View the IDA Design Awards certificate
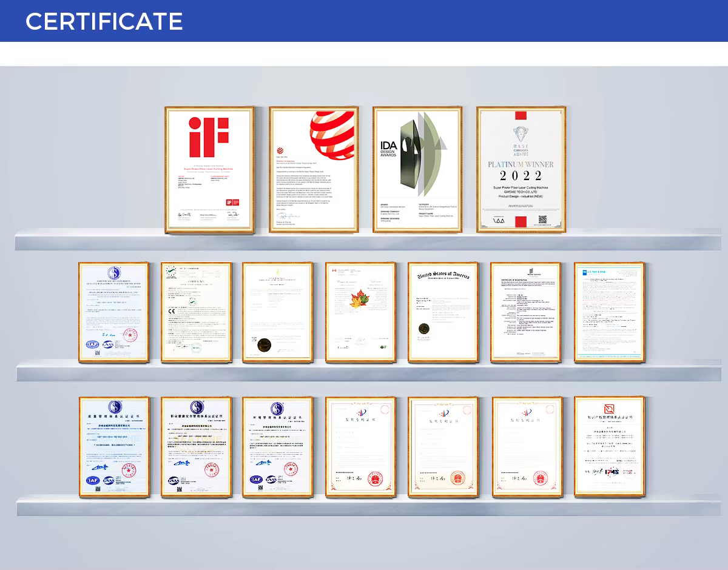This screenshot has width=728, height=570. 417,170
